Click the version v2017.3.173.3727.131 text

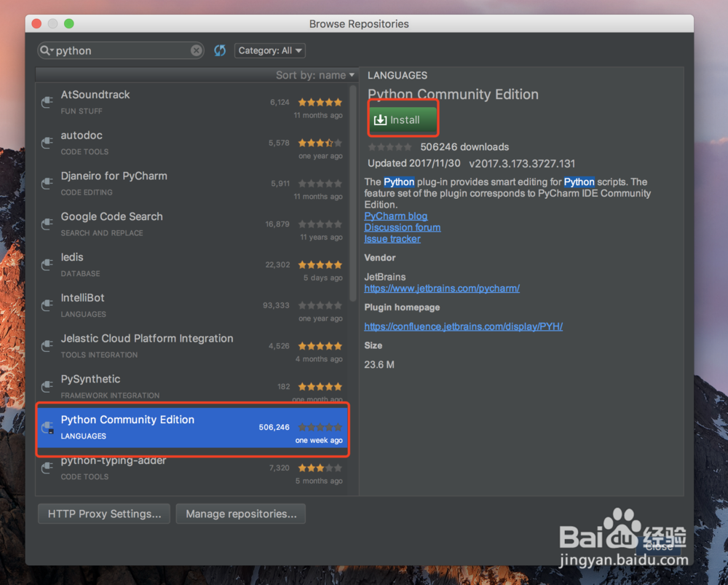click(x=522, y=163)
